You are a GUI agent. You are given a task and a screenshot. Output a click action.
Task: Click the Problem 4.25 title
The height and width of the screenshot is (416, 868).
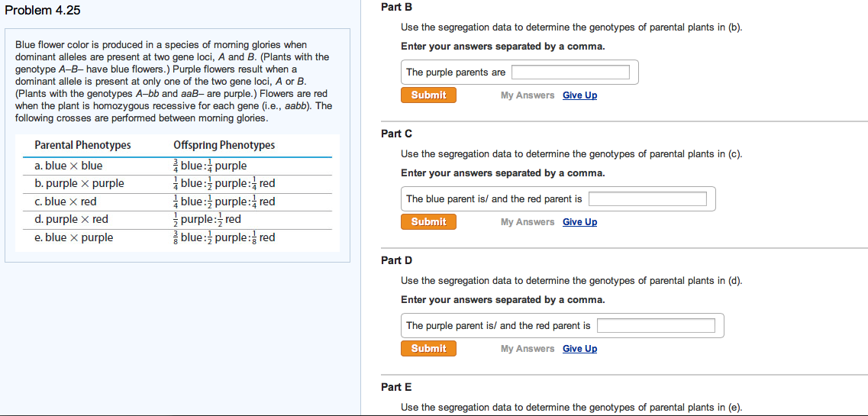[x=43, y=11]
